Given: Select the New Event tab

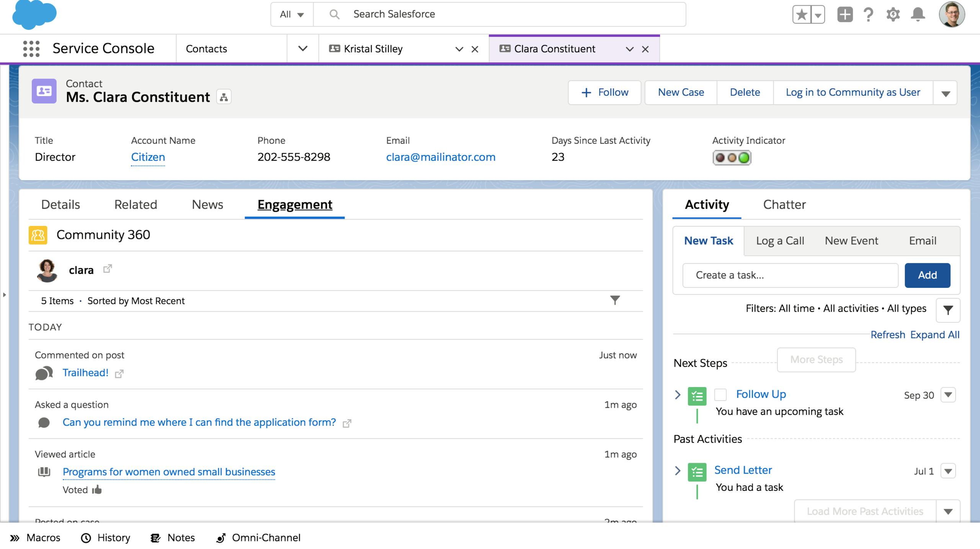Looking at the screenshot, I should coord(851,241).
